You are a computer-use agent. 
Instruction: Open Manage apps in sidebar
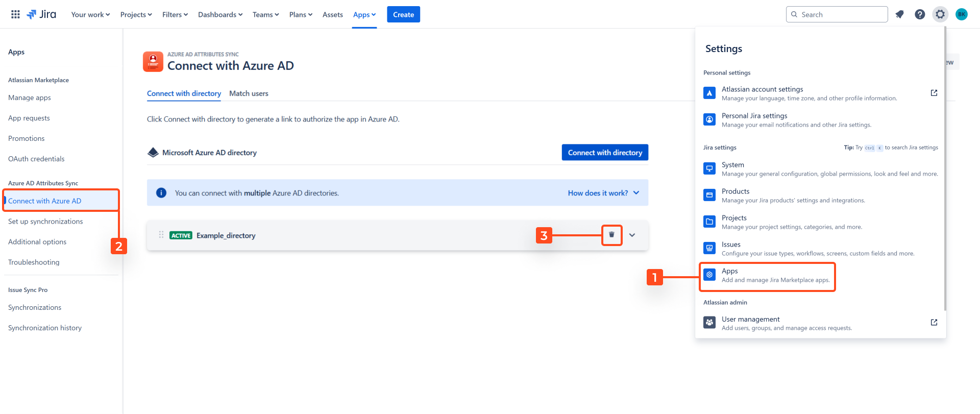[30, 98]
